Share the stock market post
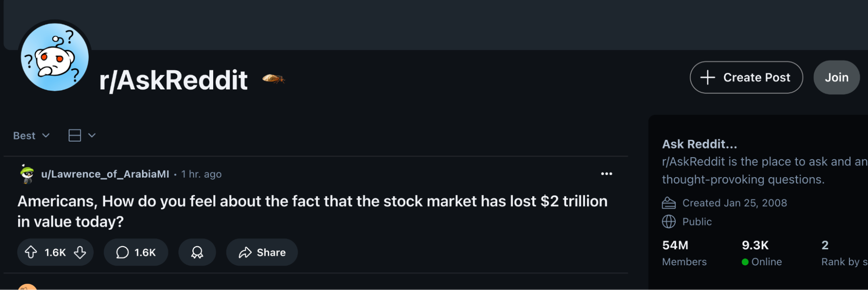This screenshot has width=868, height=290. pyautogui.click(x=262, y=252)
